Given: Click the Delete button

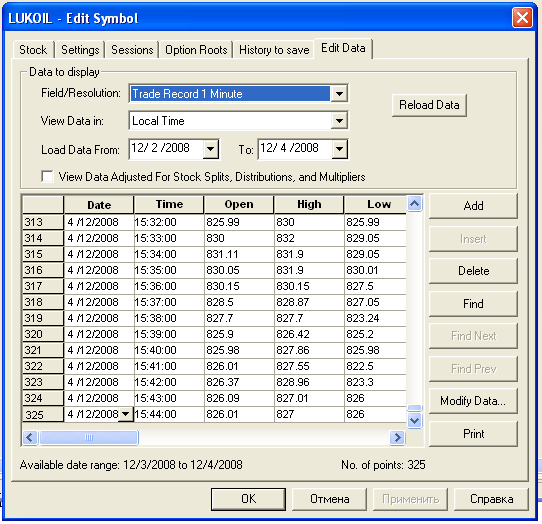Looking at the screenshot, I should pyautogui.click(x=473, y=271).
